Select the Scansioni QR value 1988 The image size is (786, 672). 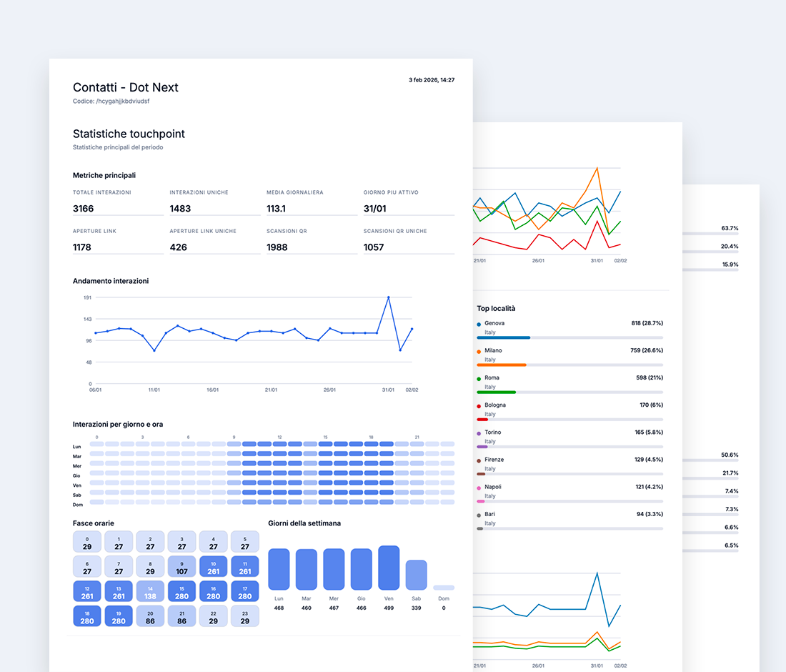(277, 247)
